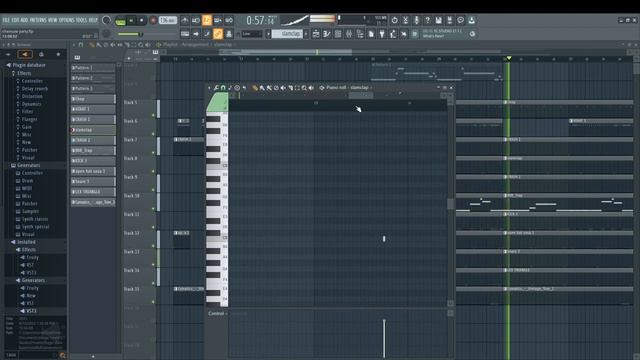The height and width of the screenshot is (360, 640).
Task: Select VST3 under Installed Generators
Action: (x=31, y=311)
